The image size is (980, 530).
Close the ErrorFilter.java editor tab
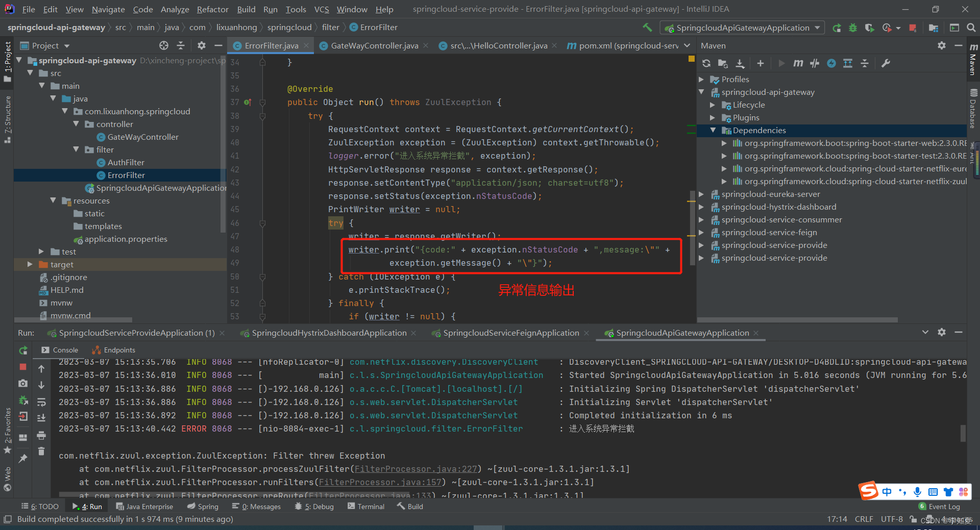[306, 45]
